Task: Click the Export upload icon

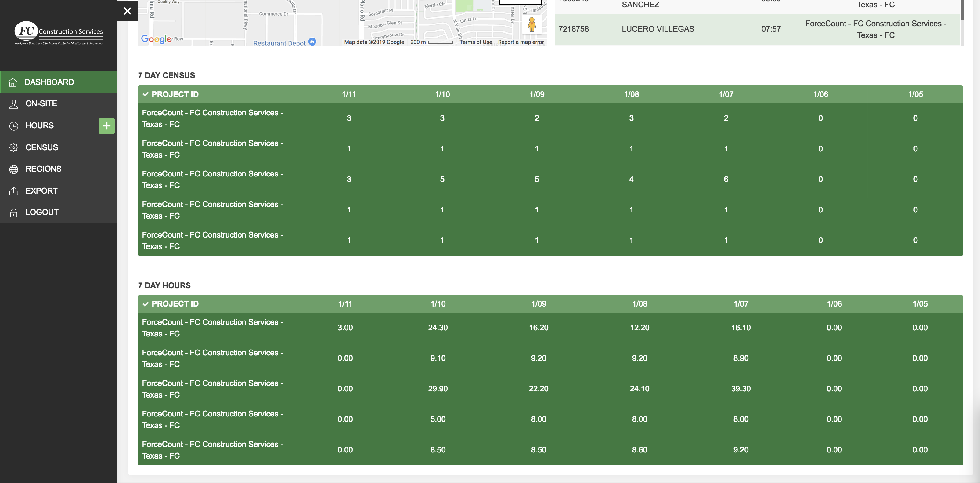Action: [14, 191]
